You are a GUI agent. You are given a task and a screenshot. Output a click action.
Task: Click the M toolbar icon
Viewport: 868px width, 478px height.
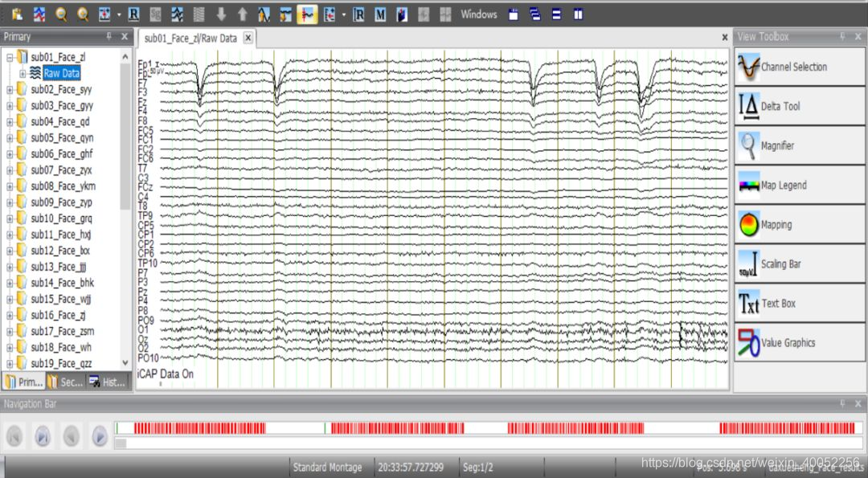tap(379, 14)
